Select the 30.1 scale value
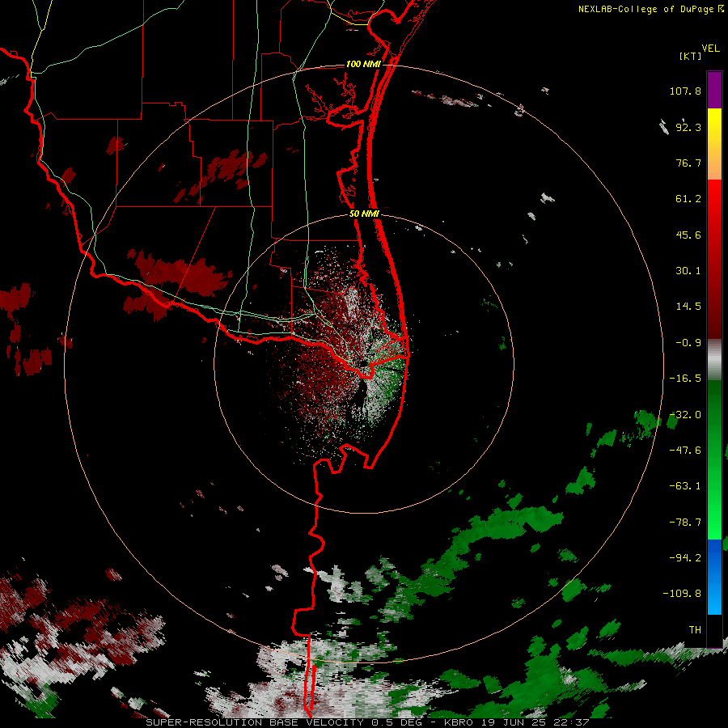Screen dimensions: 728x728 (688, 271)
